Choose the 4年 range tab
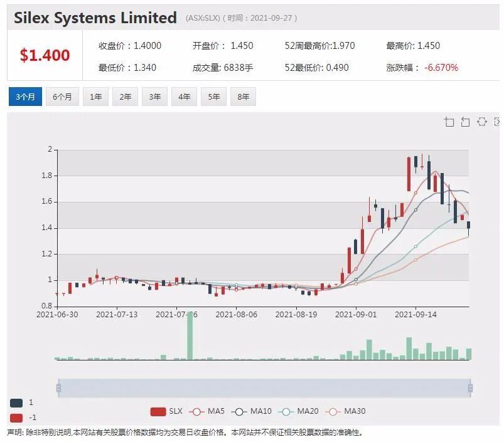Viewport: 504px width, 442px height. tap(184, 97)
